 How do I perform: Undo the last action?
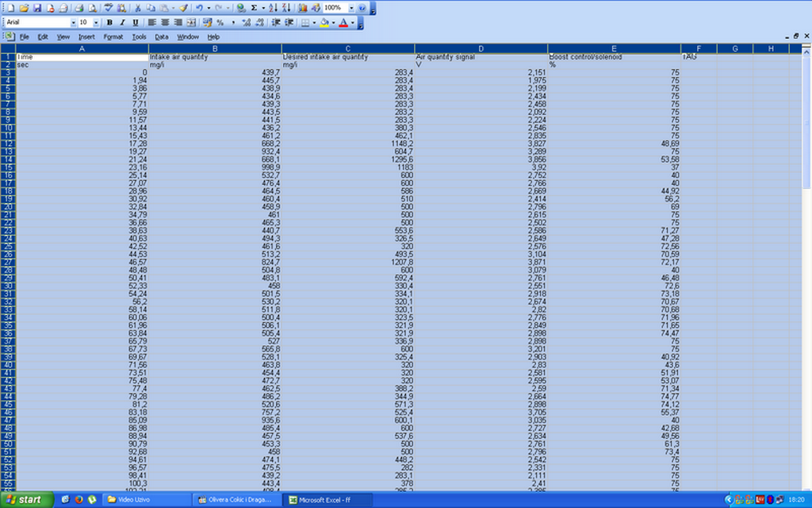199,8
